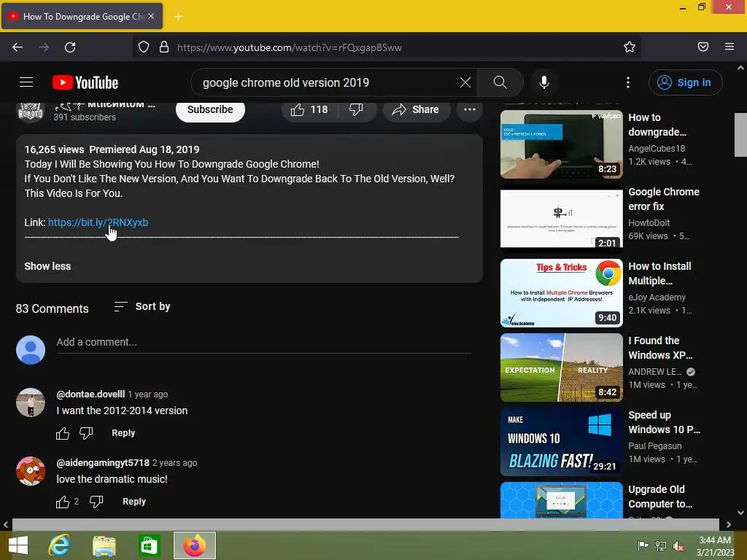
Task: Open @dontae.dovelll commenter avatar
Action: tap(31, 402)
